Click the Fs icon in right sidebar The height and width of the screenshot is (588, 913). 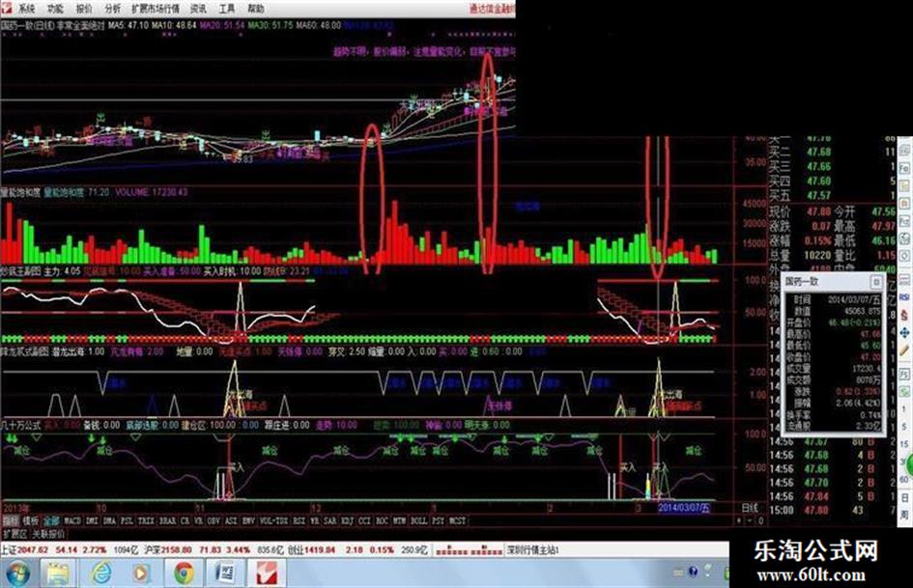pyautogui.click(x=904, y=374)
